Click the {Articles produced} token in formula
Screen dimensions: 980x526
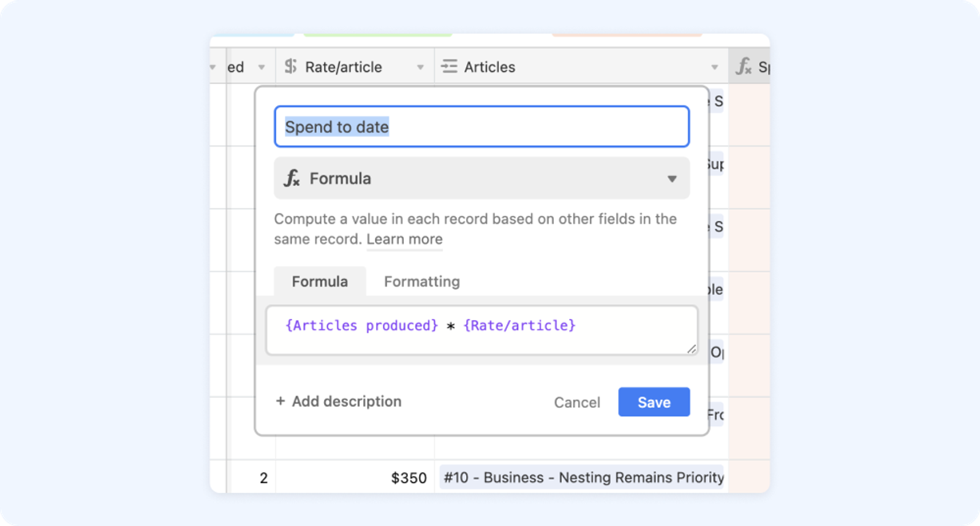pyautogui.click(x=362, y=326)
